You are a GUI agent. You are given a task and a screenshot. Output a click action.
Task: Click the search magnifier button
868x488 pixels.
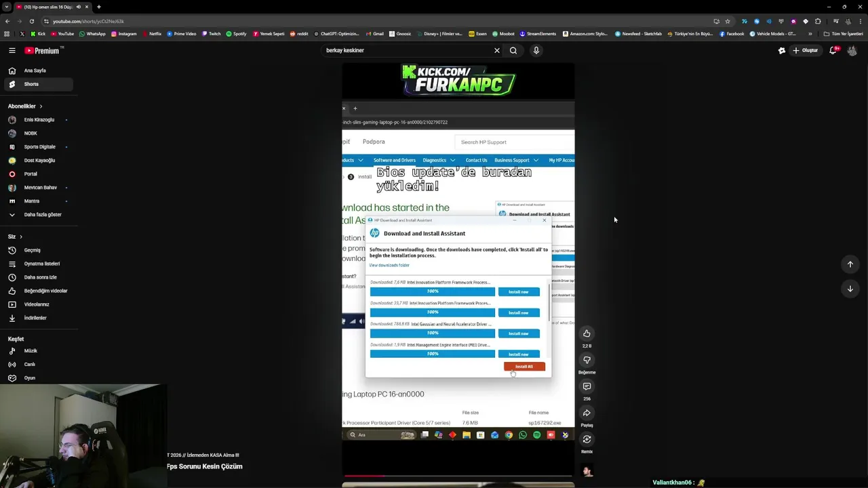click(513, 50)
